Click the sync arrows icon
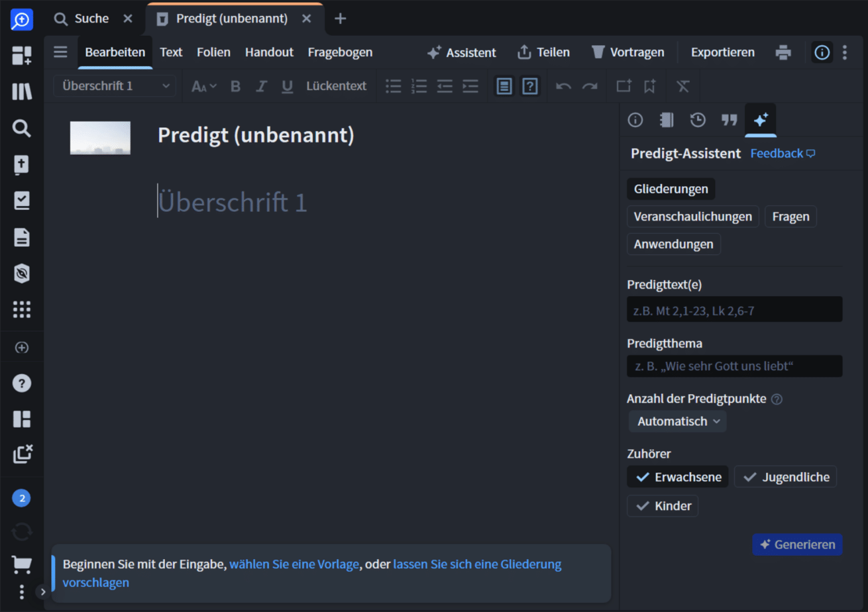Viewport: 868px width, 612px height. tap(22, 531)
